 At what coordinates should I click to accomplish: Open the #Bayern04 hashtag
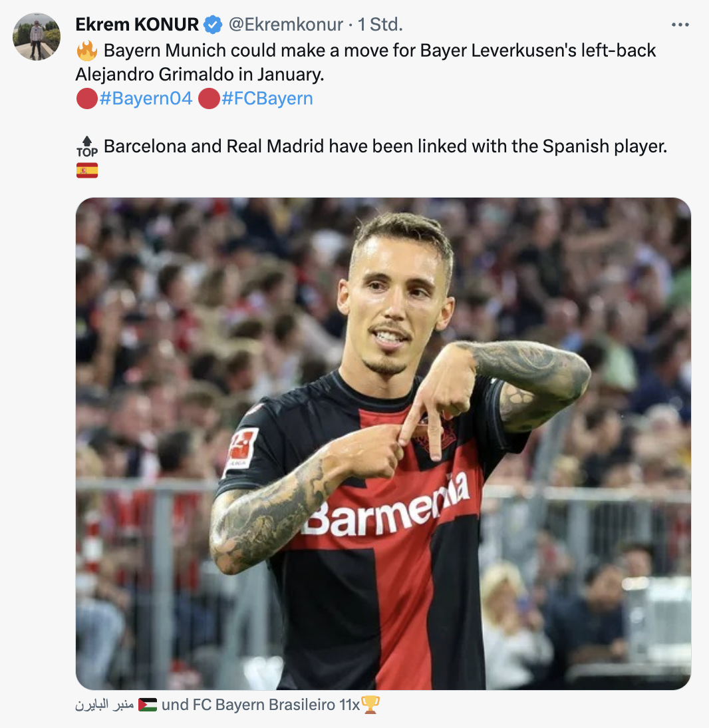tap(146, 98)
